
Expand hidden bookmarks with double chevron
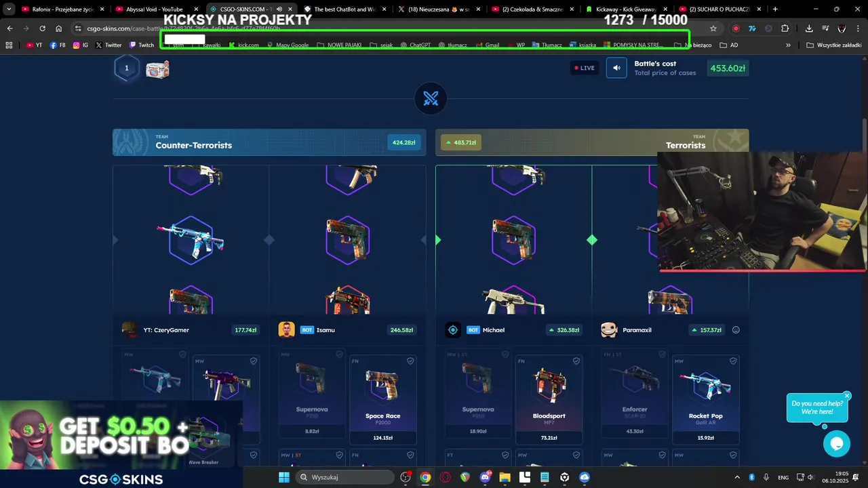point(788,45)
